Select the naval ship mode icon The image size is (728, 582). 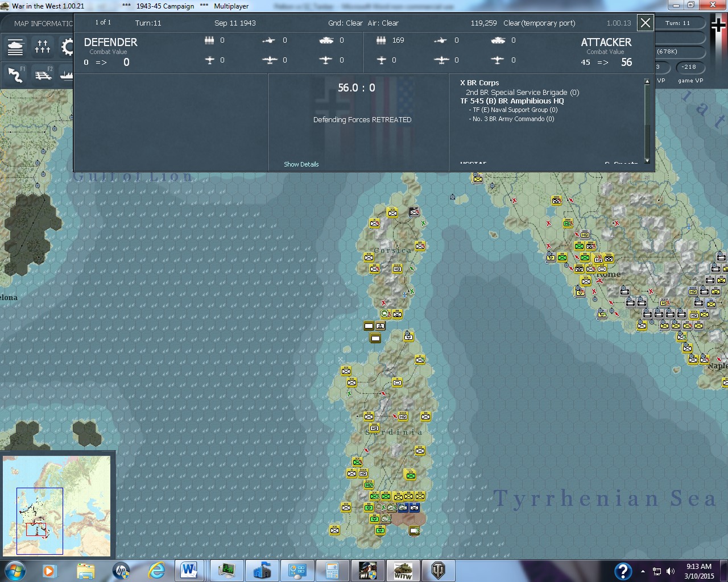click(67, 74)
